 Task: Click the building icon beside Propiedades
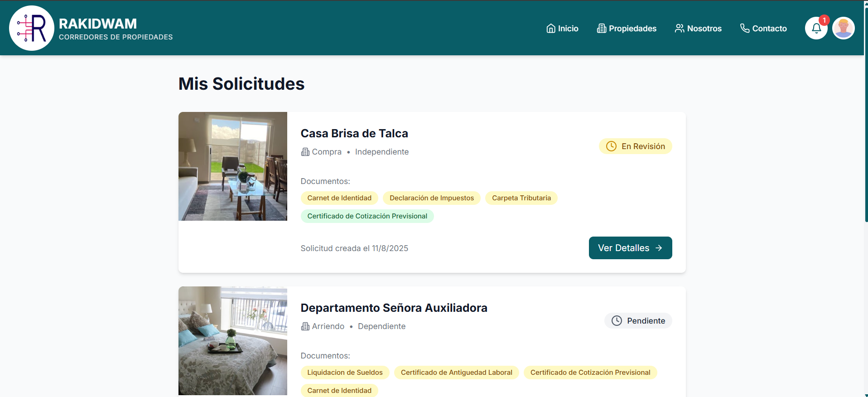601,29
